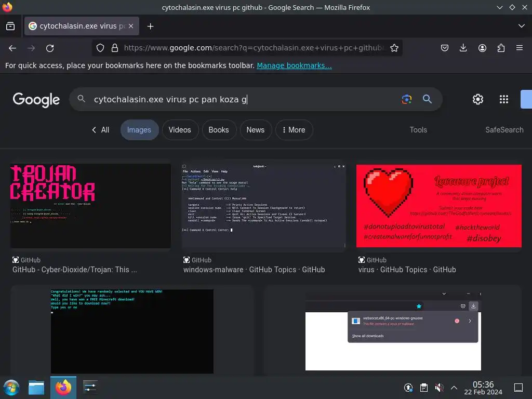
Task: Switch to Books results
Action: pos(219,130)
